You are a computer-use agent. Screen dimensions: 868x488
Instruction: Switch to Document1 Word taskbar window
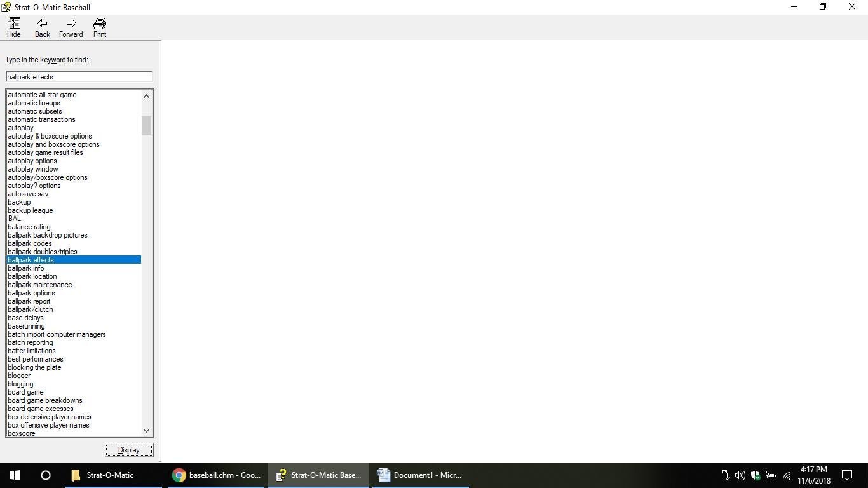[x=421, y=475]
